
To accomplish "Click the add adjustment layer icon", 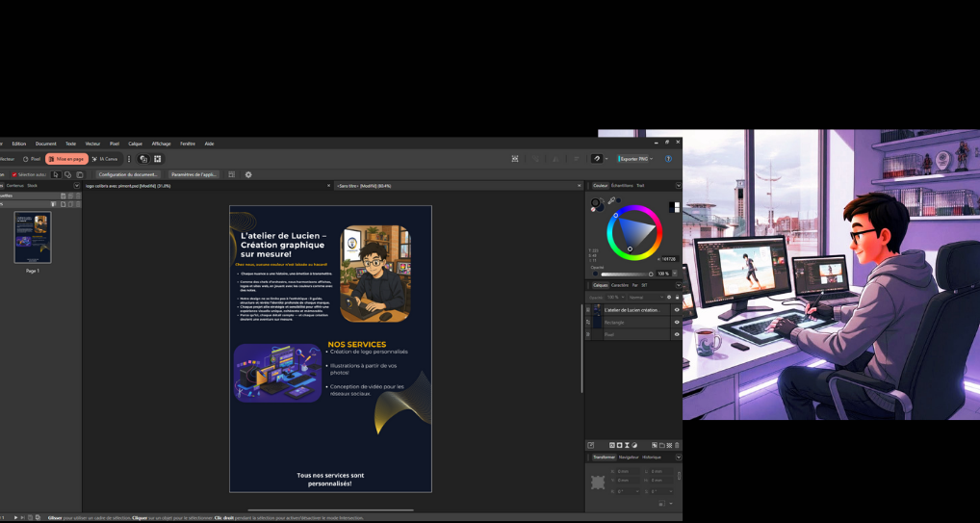I will [x=634, y=445].
